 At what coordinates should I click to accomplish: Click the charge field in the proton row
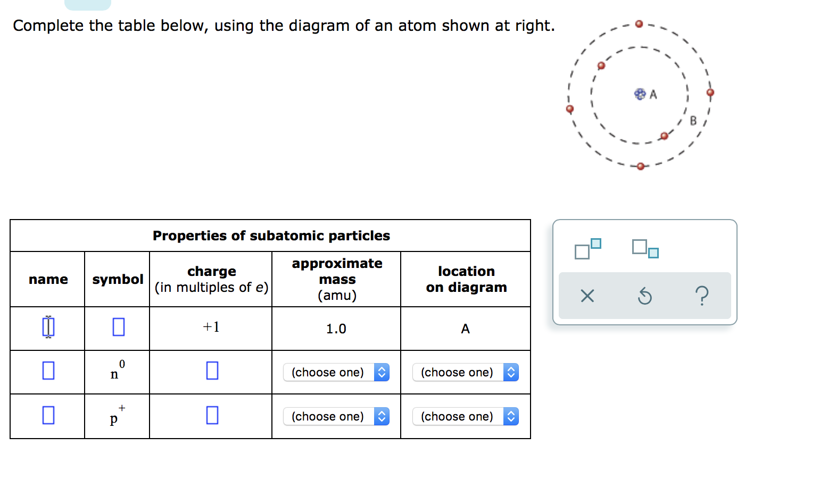click(x=212, y=416)
